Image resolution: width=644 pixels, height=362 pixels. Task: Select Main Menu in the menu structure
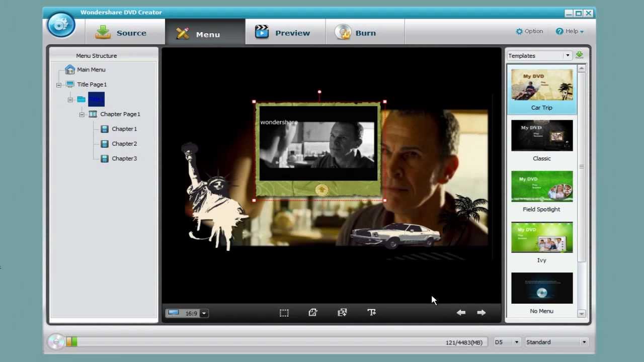91,70
